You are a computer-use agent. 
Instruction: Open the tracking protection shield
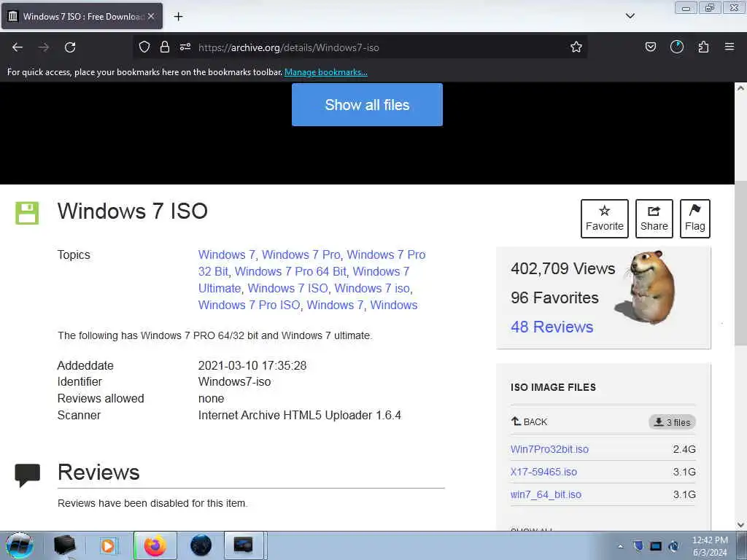tap(144, 47)
